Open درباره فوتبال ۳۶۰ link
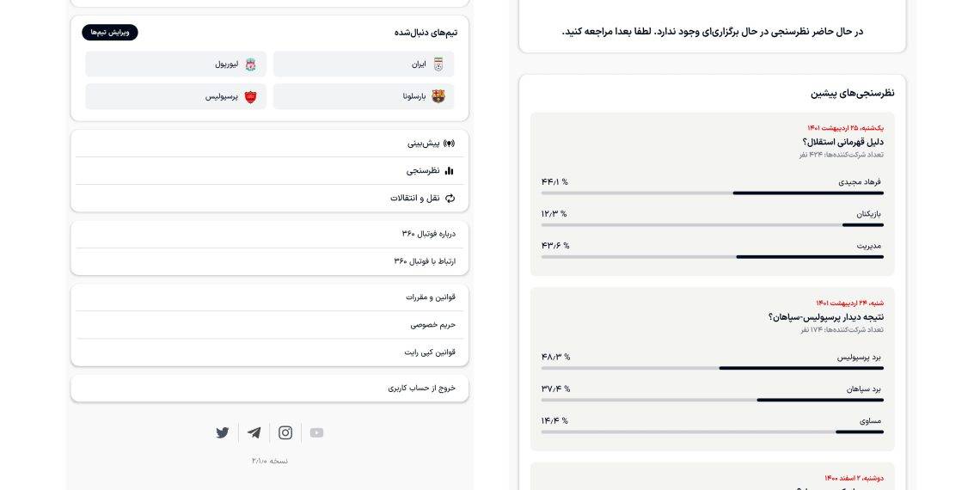This screenshot has width=980, height=490. click(428, 234)
